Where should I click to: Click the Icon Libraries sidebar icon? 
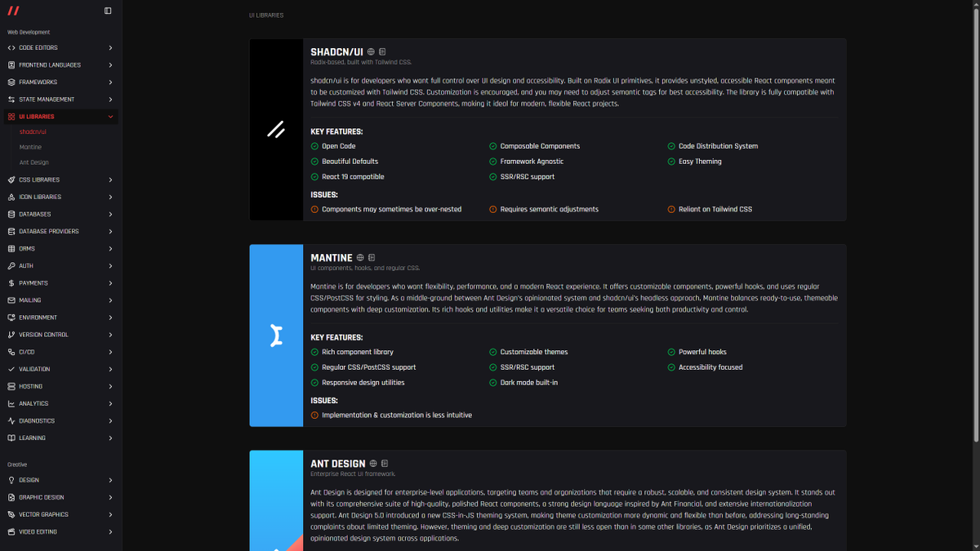(x=11, y=197)
